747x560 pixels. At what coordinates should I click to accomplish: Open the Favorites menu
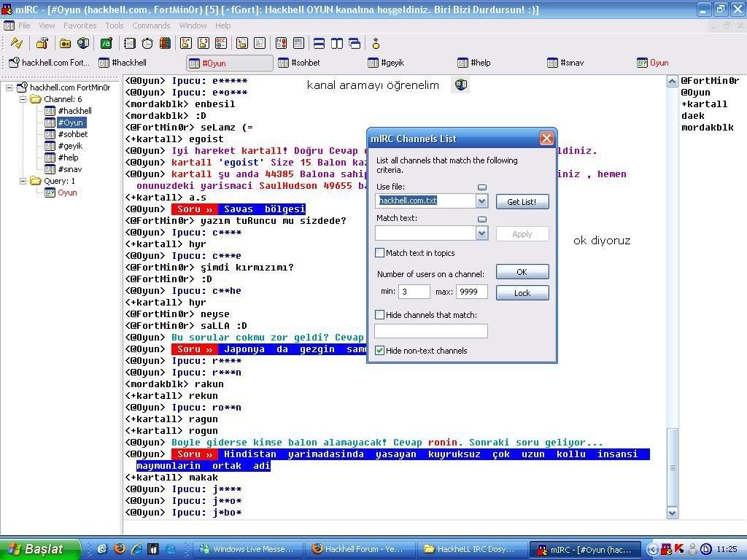pos(80,26)
